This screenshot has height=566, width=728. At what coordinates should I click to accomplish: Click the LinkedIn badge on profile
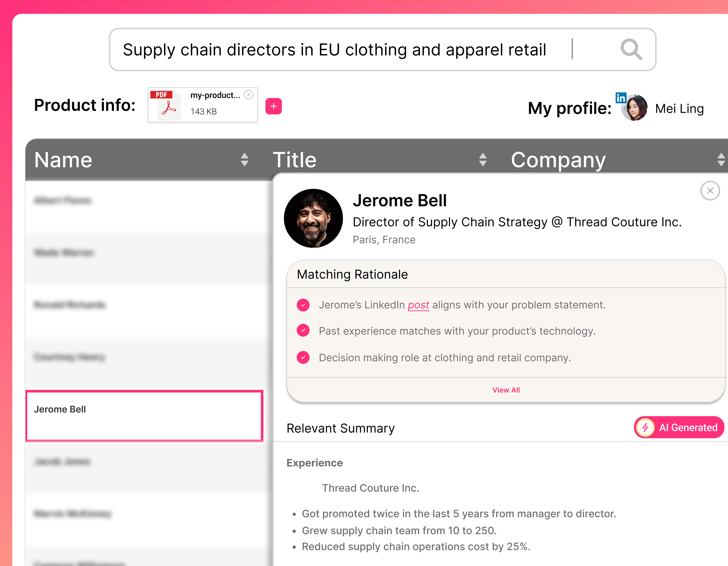click(621, 98)
